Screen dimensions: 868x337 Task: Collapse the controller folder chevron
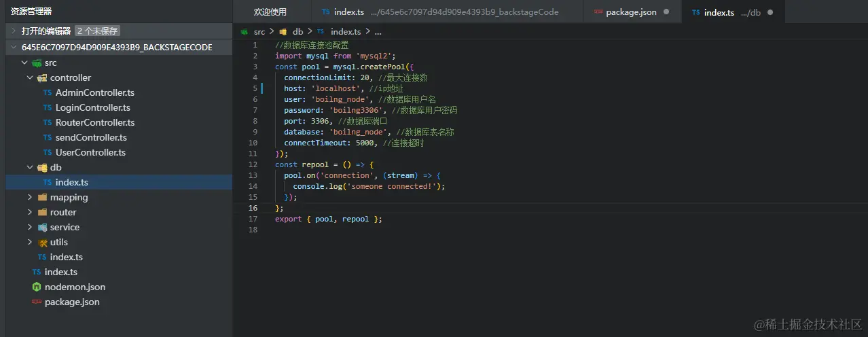30,77
